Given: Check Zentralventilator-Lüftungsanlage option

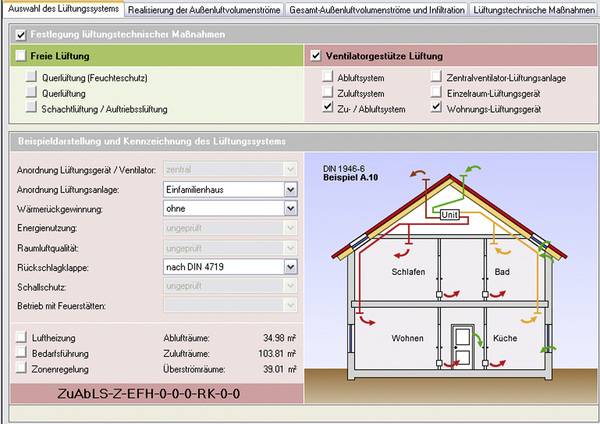Looking at the screenshot, I should point(439,76).
